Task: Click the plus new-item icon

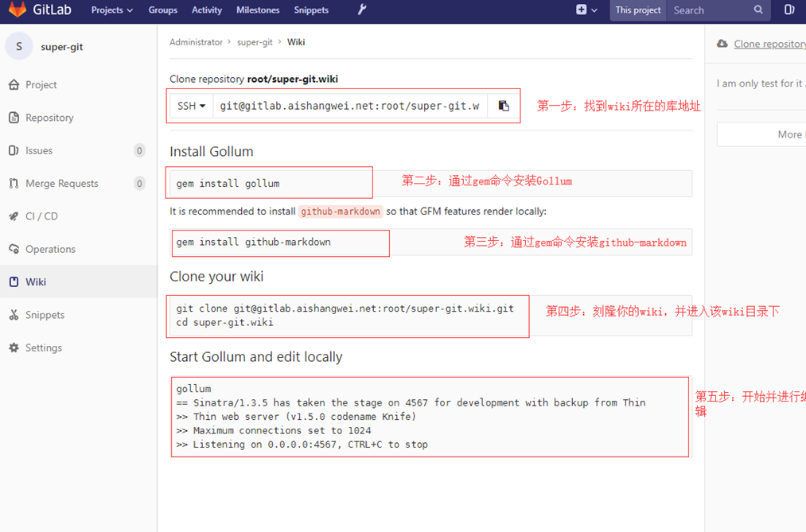Action: (x=581, y=10)
